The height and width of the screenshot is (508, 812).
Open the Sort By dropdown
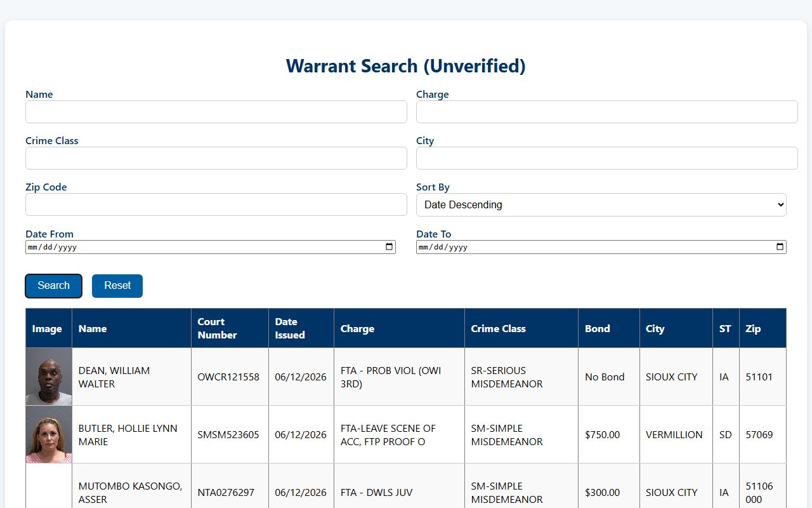point(601,204)
